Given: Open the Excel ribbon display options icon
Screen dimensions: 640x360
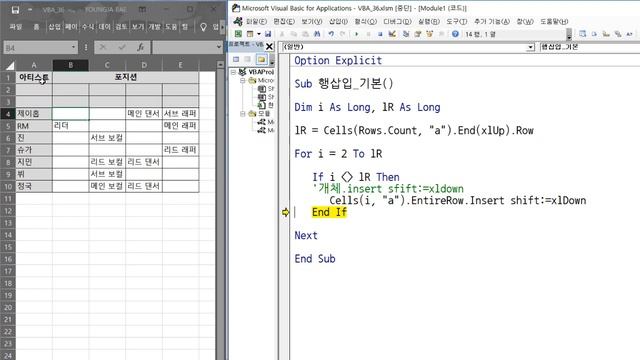Looking at the screenshot, I should [x=142, y=9].
